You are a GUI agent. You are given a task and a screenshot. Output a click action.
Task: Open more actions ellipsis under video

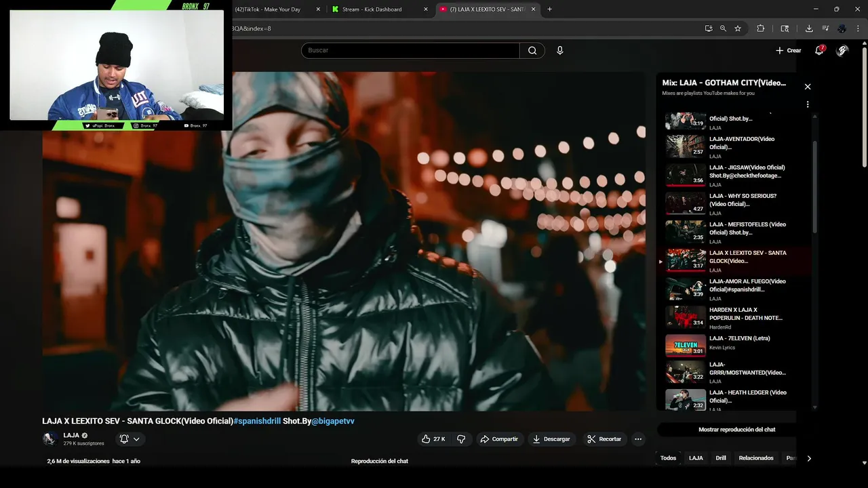click(x=638, y=439)
